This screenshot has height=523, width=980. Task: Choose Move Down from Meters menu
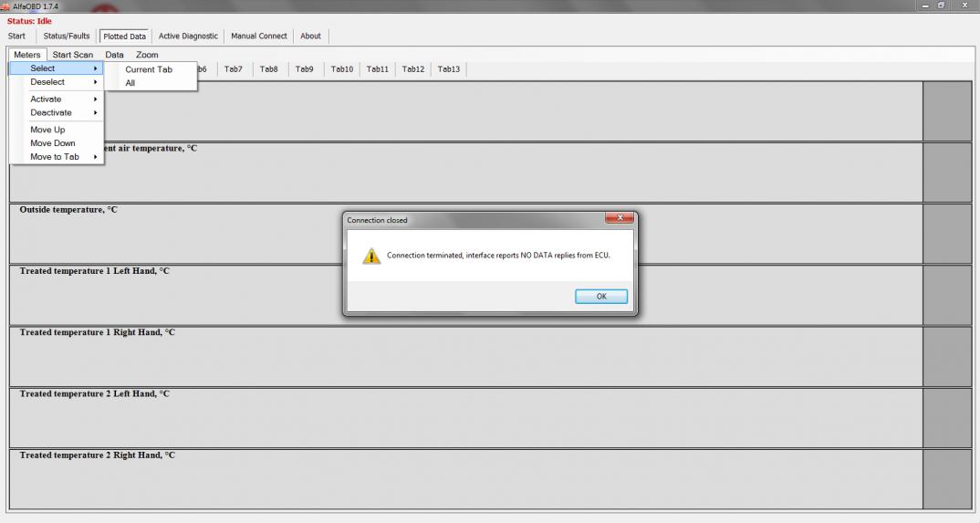coord(57,143)
